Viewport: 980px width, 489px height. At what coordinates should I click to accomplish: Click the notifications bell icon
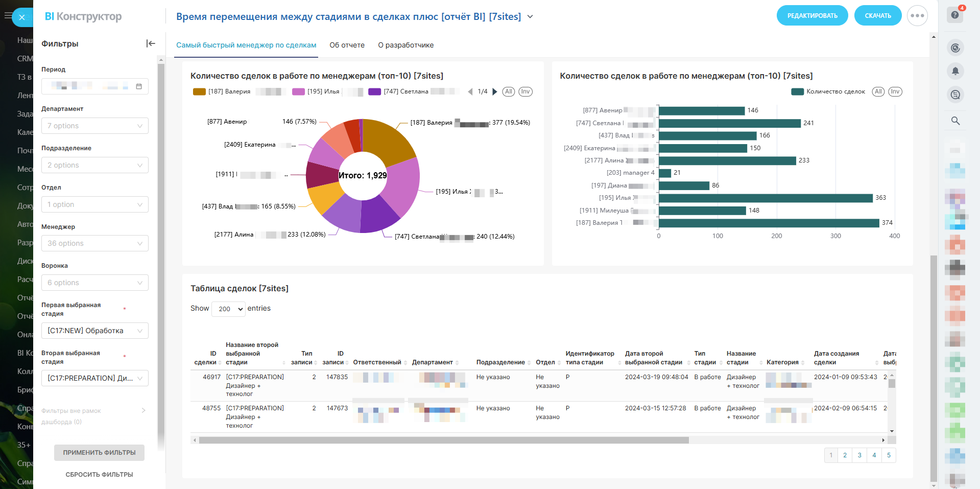tap(955, 71)
